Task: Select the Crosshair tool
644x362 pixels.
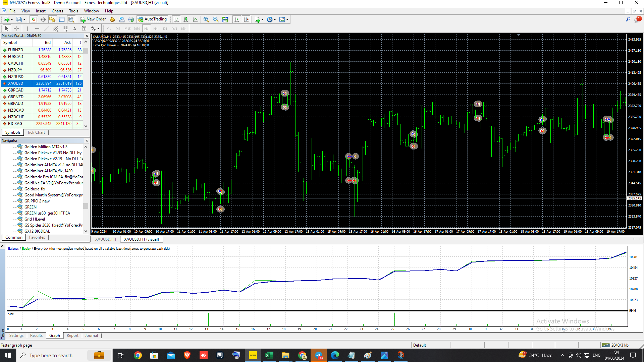Action: (16, 28)
